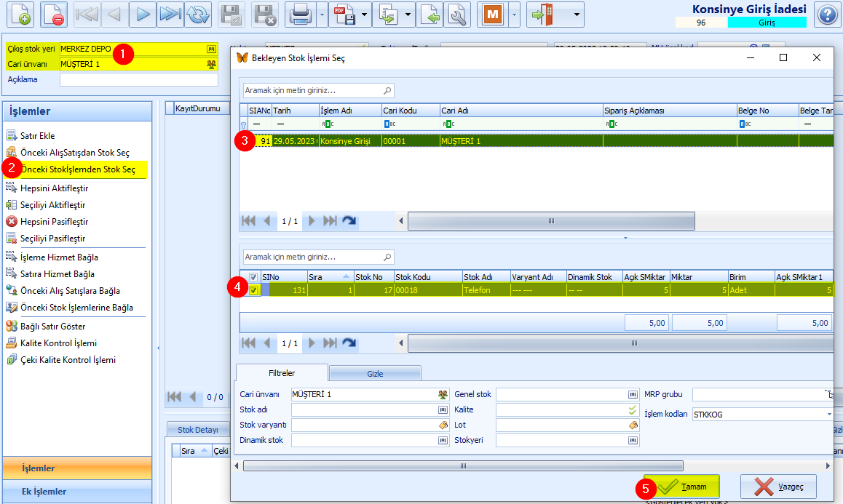Go to next record in top toolbar
This screenshot has height=504, width=843.
click(x=143, y=15)
